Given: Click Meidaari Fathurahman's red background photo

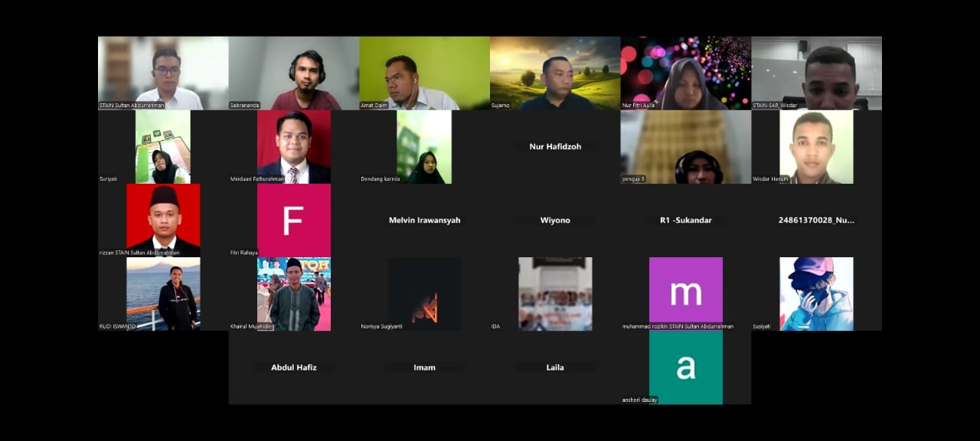Looking at the screenshot, I should (294, 147).
